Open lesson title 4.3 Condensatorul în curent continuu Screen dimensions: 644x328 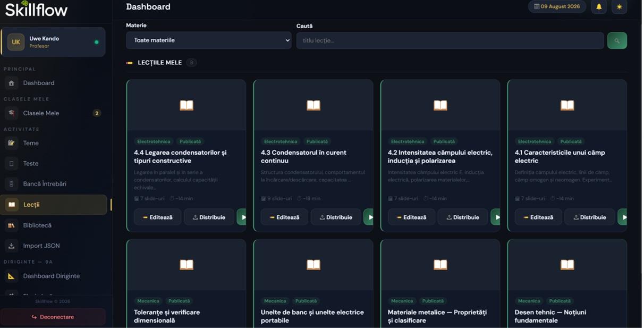pos(304,157)
